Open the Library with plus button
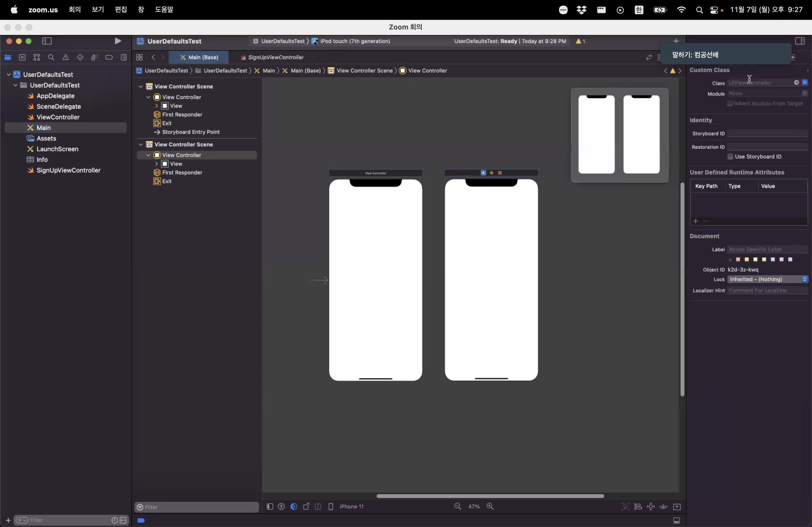Viewport: 812px width, 527px height. 676,41
